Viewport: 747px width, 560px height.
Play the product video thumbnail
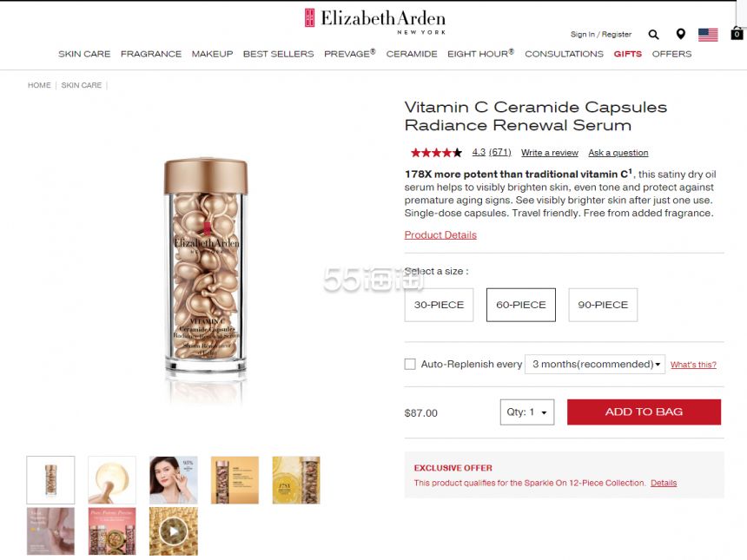click(x=174, y=531)
